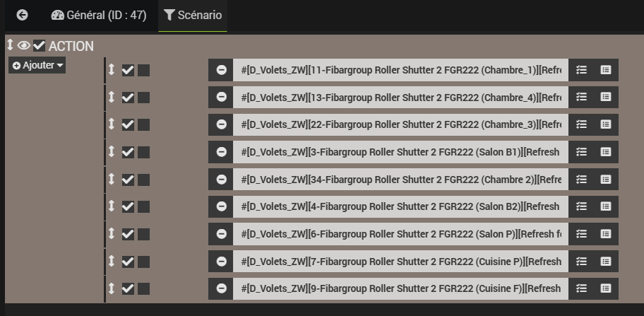Remove the Cuisine P shutter action
644x316 pixels.
pos(221,262)
